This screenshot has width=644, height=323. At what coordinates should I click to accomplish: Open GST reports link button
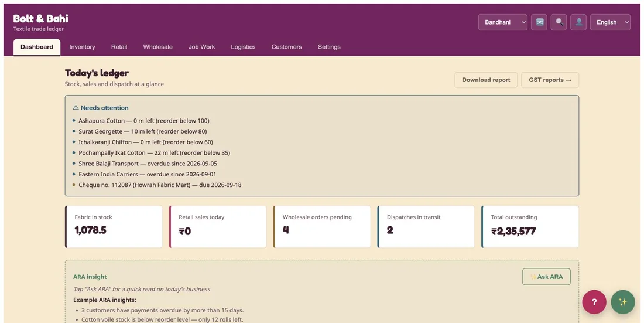(550, 80)
